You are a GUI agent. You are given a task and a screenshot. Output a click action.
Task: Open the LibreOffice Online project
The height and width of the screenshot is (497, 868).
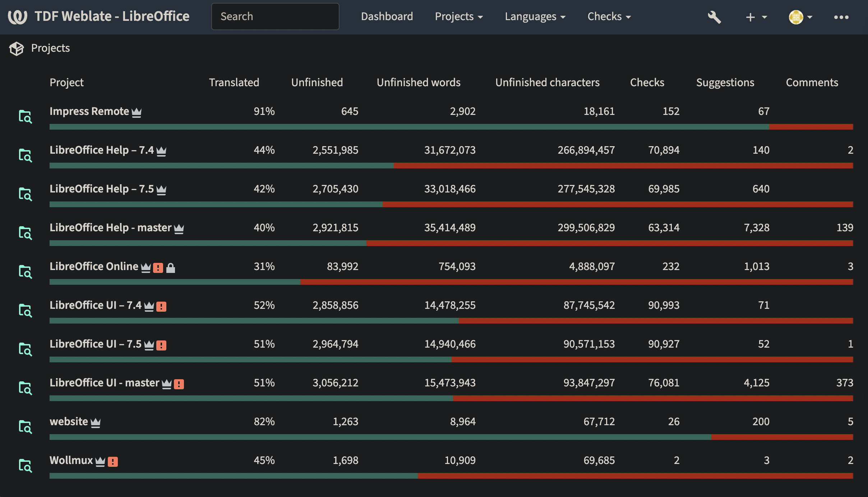point(94,266)
